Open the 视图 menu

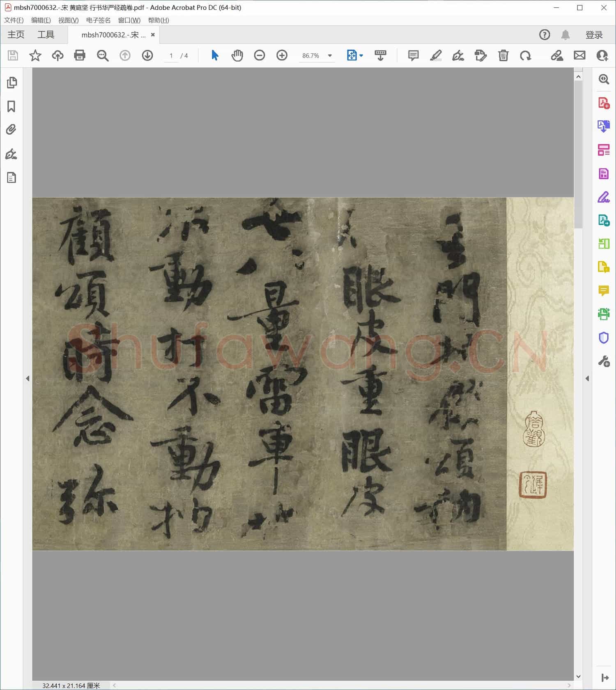pos(68,20)
